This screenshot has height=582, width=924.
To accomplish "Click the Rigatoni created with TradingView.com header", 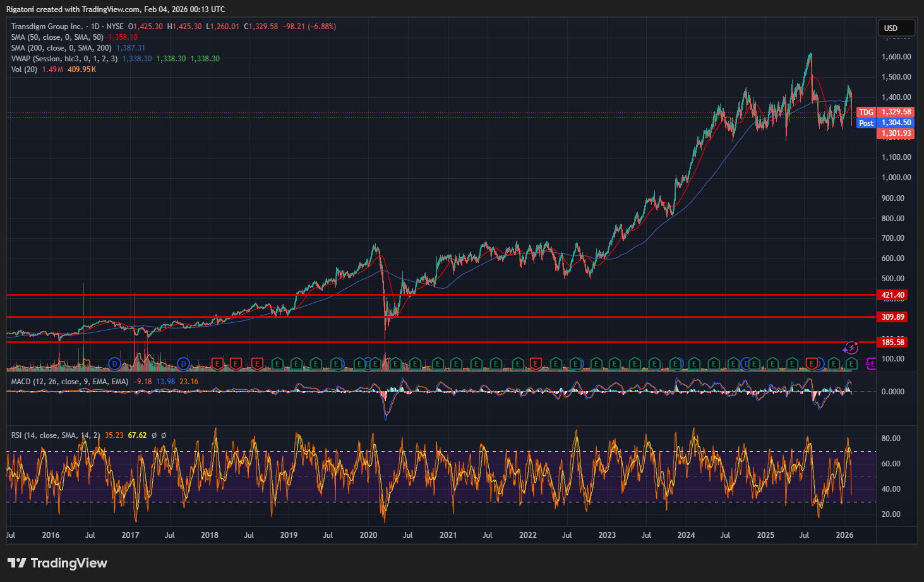I will coord(115,9).
